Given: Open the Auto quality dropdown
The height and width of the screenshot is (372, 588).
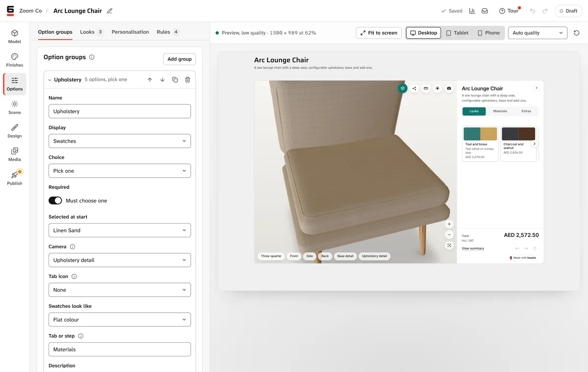Looking at the screenshot, I should 538,33.
